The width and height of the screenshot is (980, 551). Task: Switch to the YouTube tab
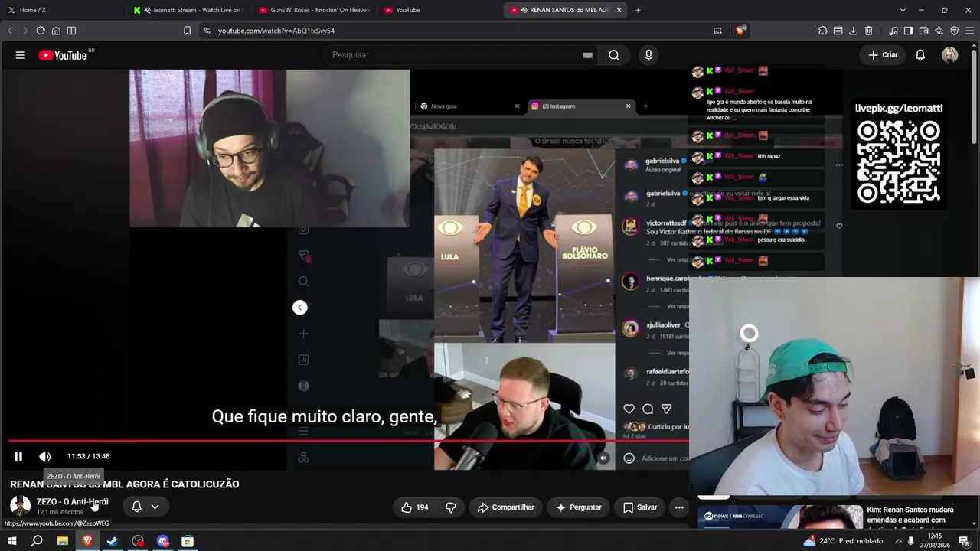click(x=439, y=10)
